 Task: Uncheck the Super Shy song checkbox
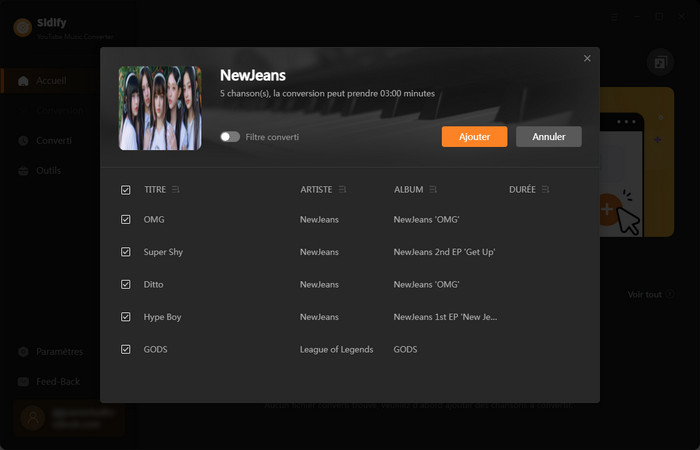(125, 252)
